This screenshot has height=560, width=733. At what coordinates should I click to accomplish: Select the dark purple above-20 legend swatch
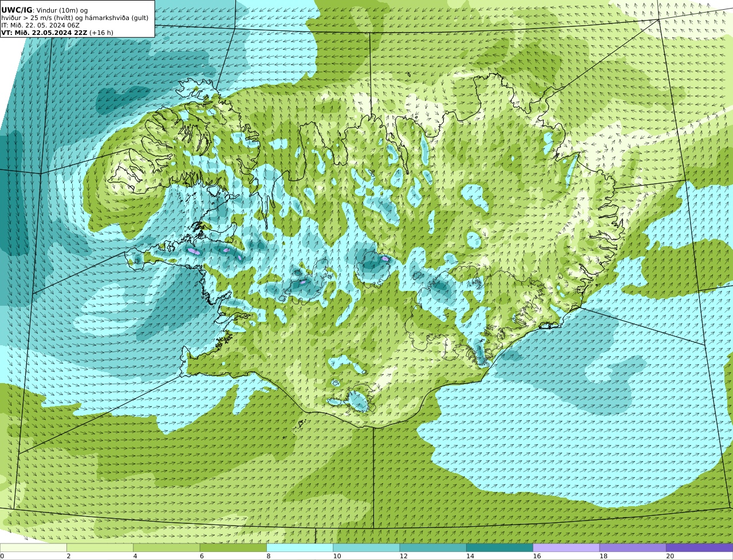point(699,547)
